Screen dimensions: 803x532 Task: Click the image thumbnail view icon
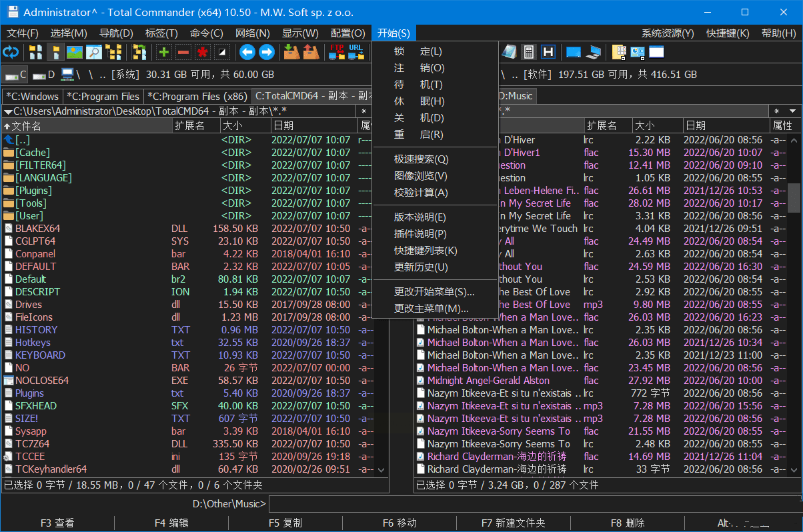[x=75, y=52]
